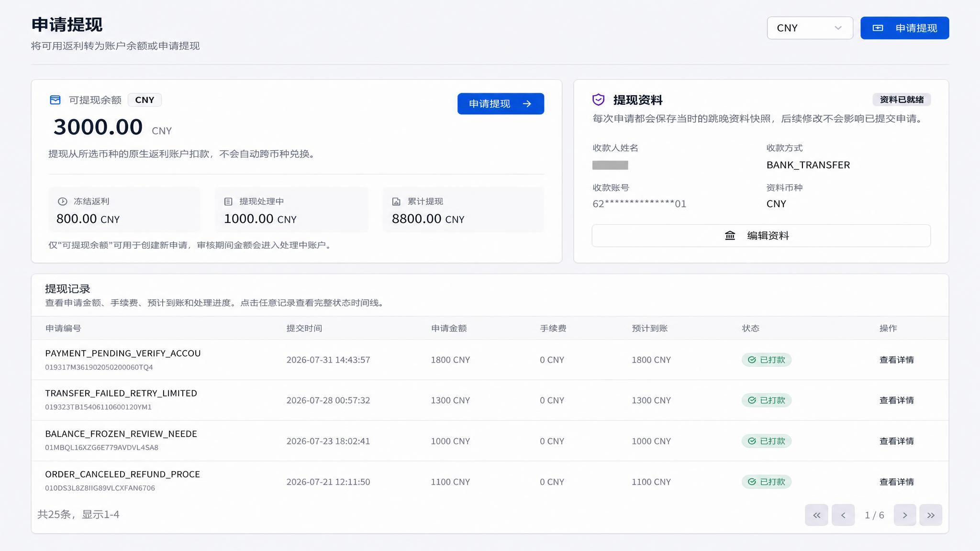Open the CNY currency dropdown
This screenshot has width=980, height=551.
point(810,28)
